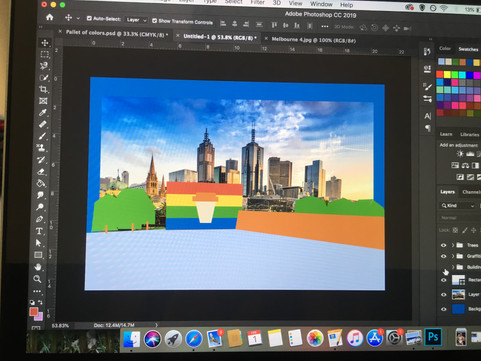Select the History Brush tool
The width and height of the screenshot is (481, 361).
click(x=42, y=160)
